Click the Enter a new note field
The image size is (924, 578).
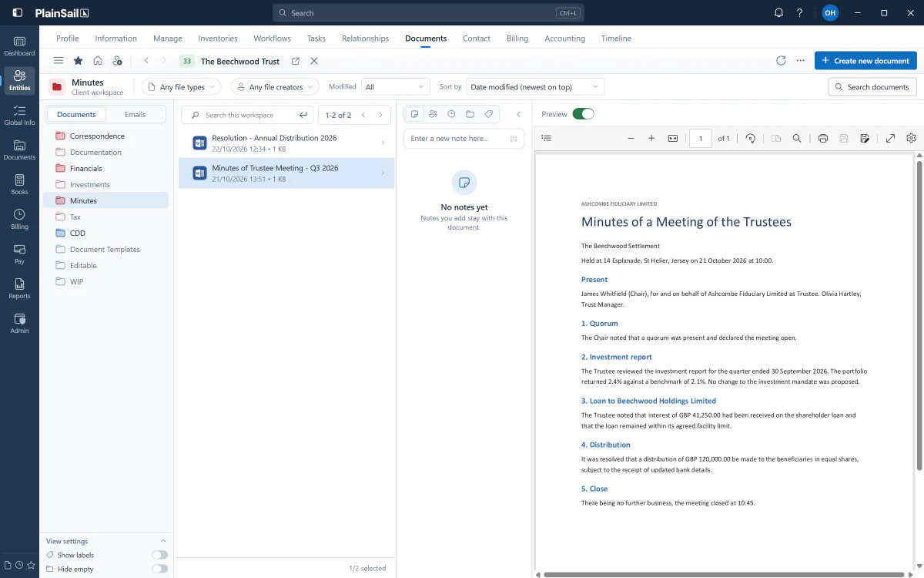464,139
